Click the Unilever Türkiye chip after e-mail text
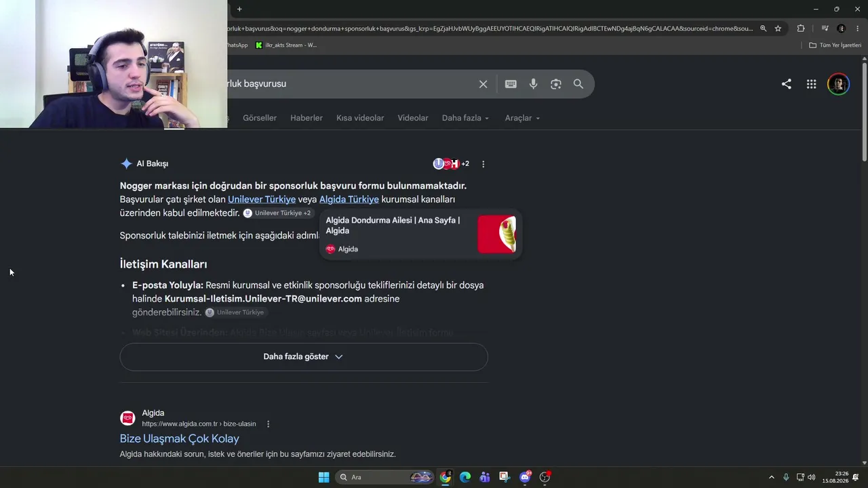868x488 pixels. [x=235, y=312]
